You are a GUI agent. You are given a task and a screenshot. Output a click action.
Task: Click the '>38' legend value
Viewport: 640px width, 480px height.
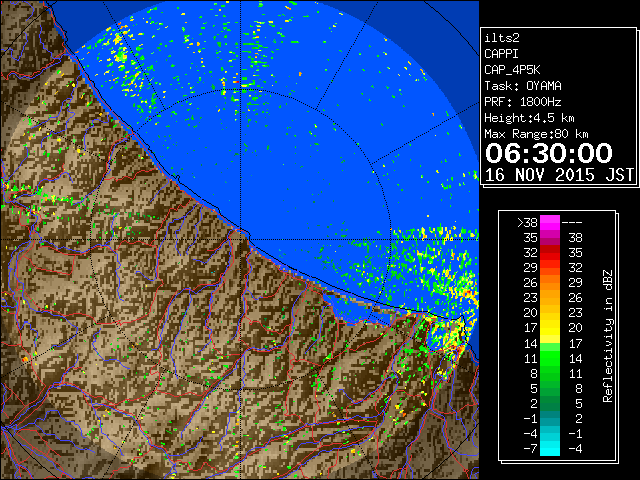pos(527,223)
